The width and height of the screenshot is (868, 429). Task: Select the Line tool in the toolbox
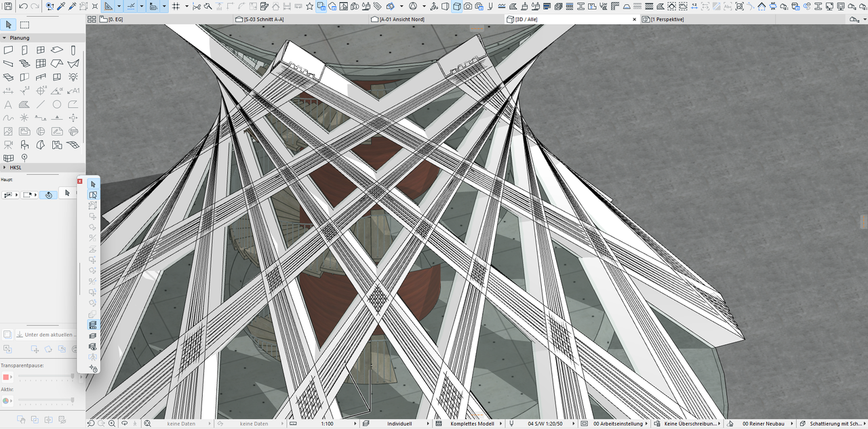coord(41,104)
